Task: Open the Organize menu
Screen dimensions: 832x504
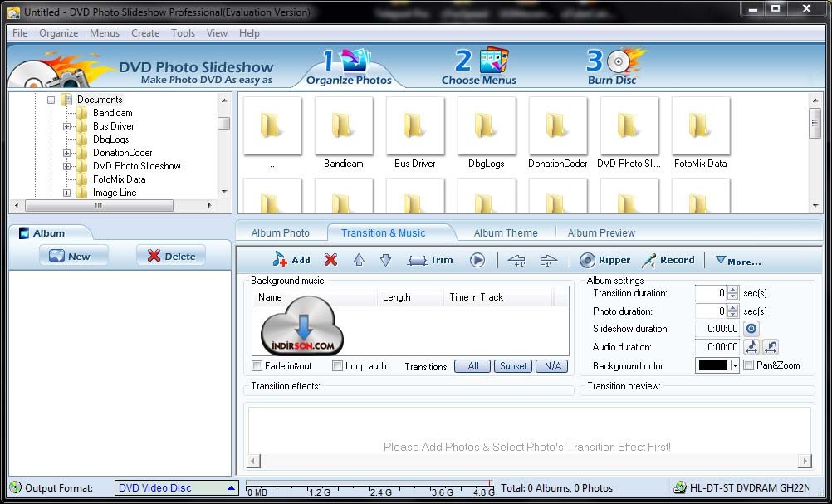Action: point(58,33)
